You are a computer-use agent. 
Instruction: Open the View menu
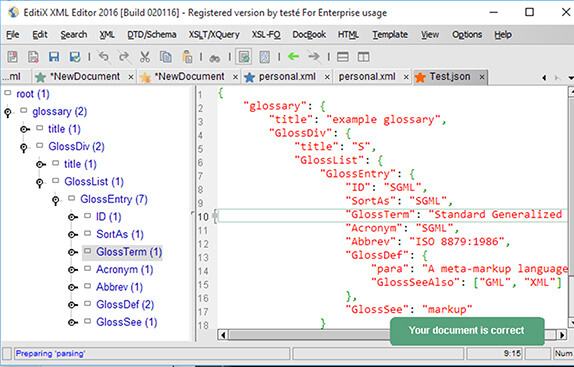tap(429, 35)
